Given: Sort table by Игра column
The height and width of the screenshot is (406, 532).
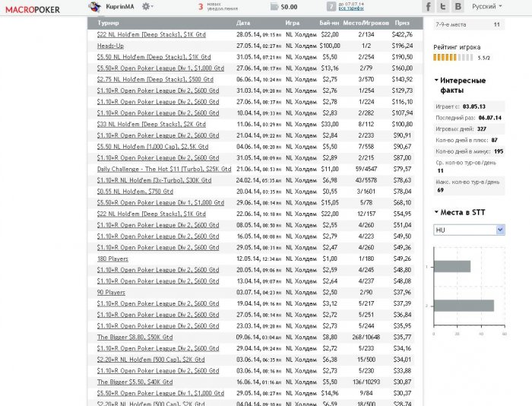Looking at the screenshot, I should pos(292,23).
